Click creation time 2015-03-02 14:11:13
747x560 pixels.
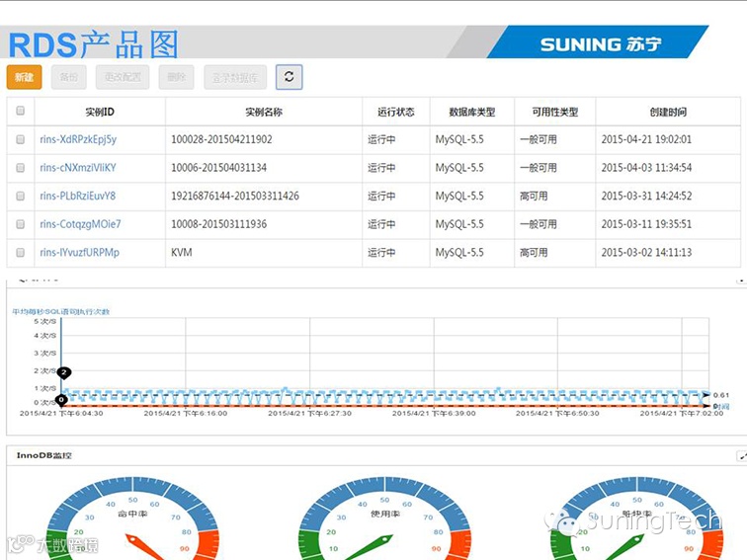[x=646, y=253]
